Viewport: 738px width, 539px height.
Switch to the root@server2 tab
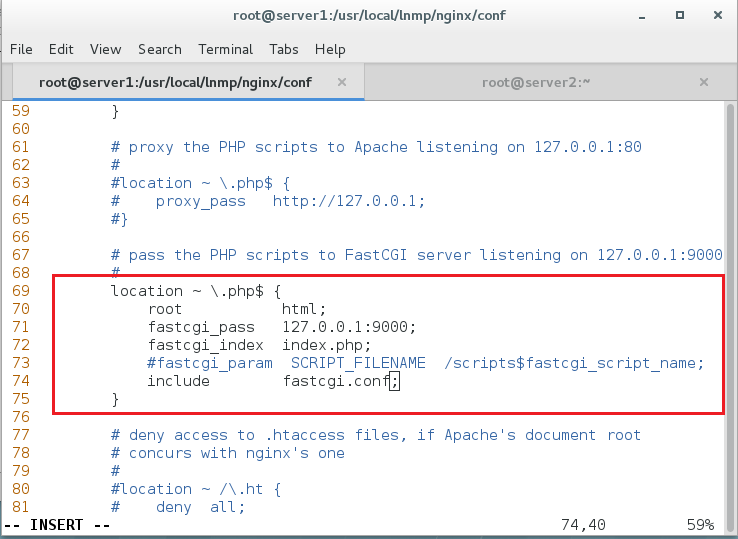536,82
